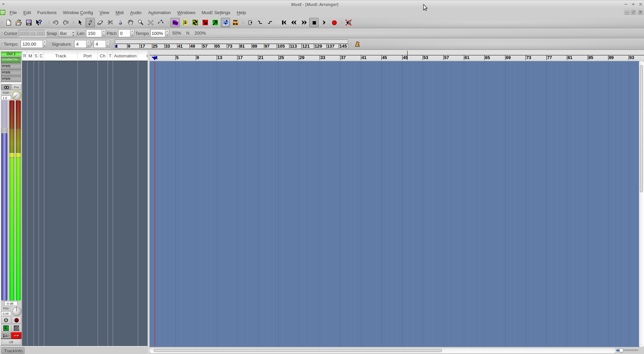The width and height of the screenshot is (644, 354).
Task: Toggle the punch-out button
Action: tap(270, 22)
